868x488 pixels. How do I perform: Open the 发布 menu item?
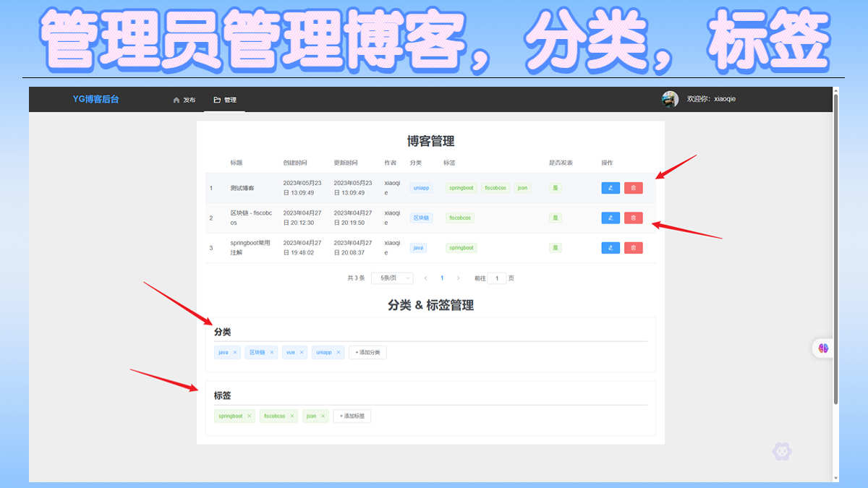[184, 100]
